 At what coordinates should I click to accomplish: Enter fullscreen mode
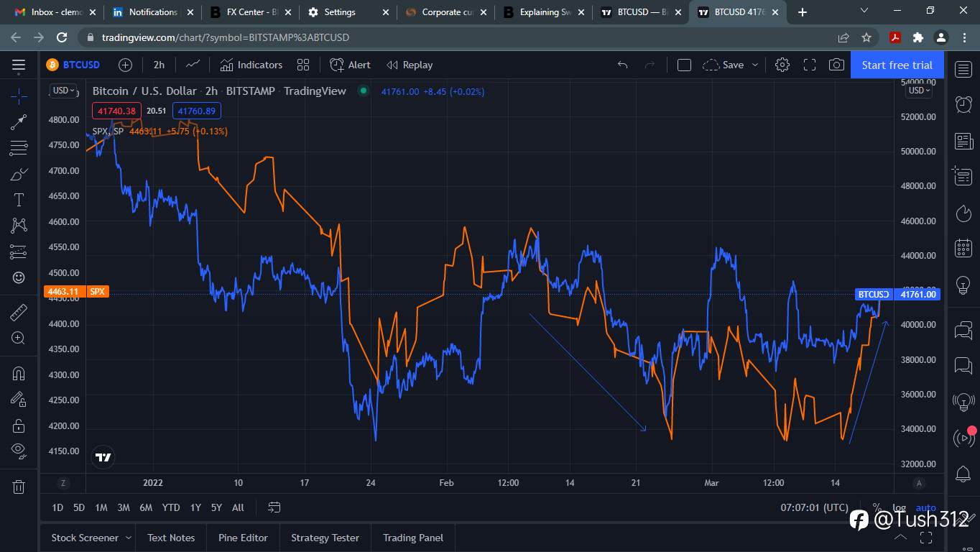[x=810, y=65]
